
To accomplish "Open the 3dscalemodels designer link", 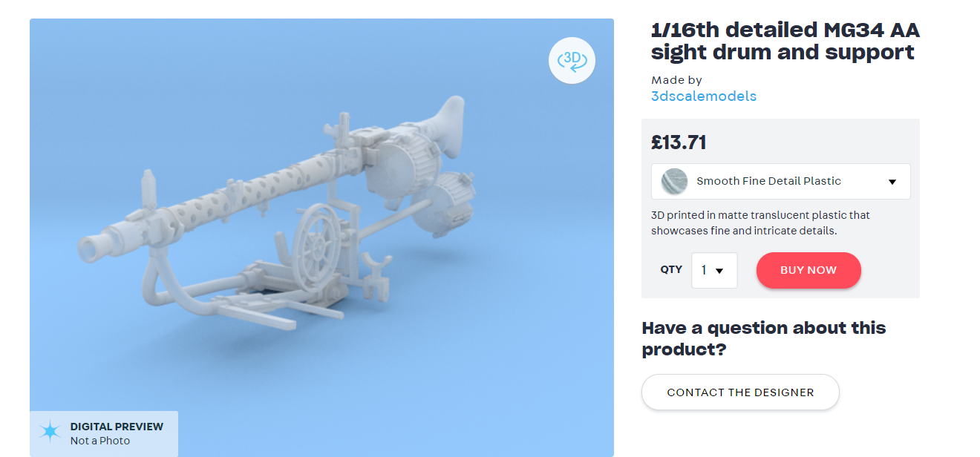I will (704, 96).
